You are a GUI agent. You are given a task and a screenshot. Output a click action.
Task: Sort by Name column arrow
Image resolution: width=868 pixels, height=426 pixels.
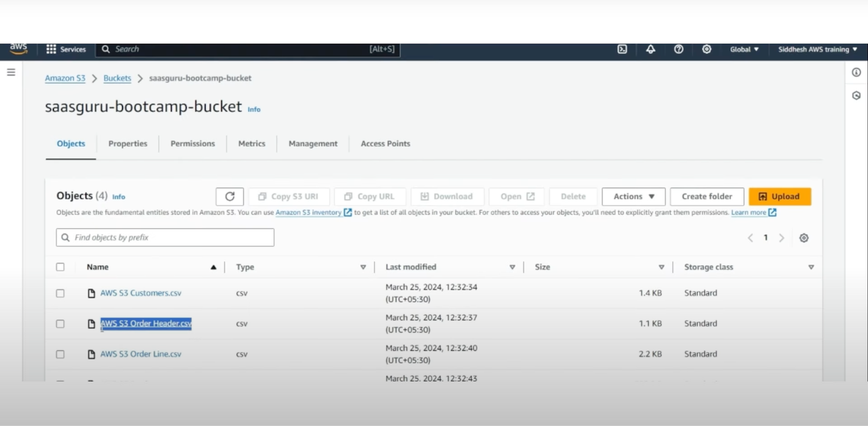coord(214,267)
